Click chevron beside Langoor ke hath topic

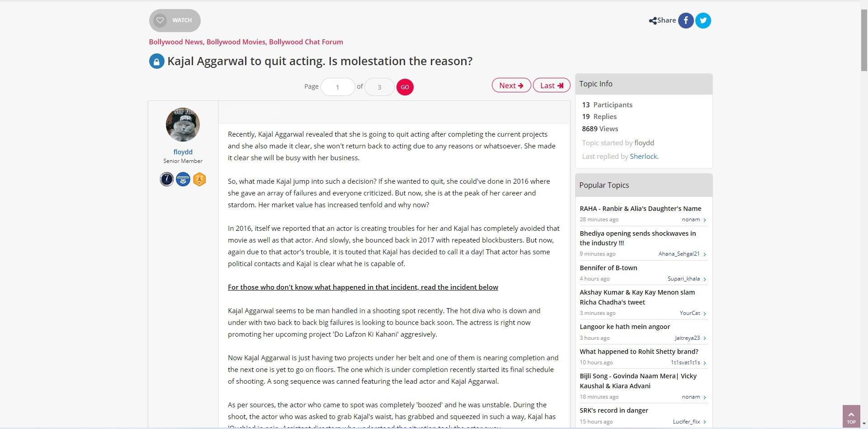[704, 338]
